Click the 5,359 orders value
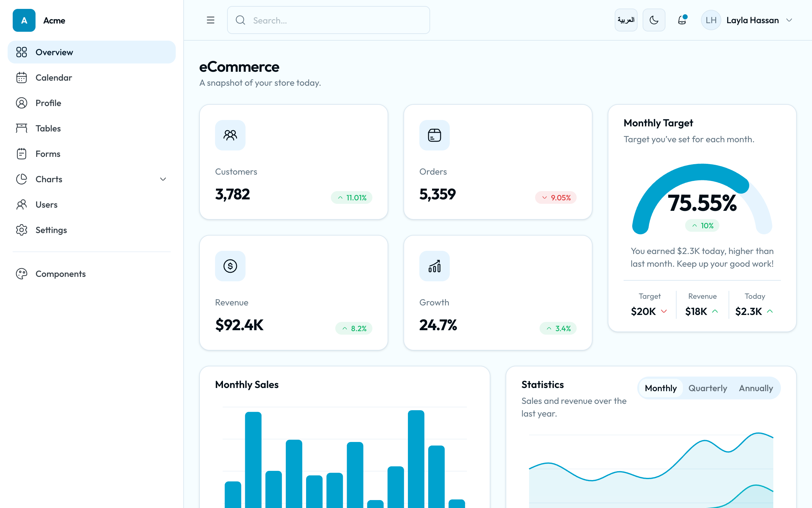812x508 pixels. click(437, 194)
